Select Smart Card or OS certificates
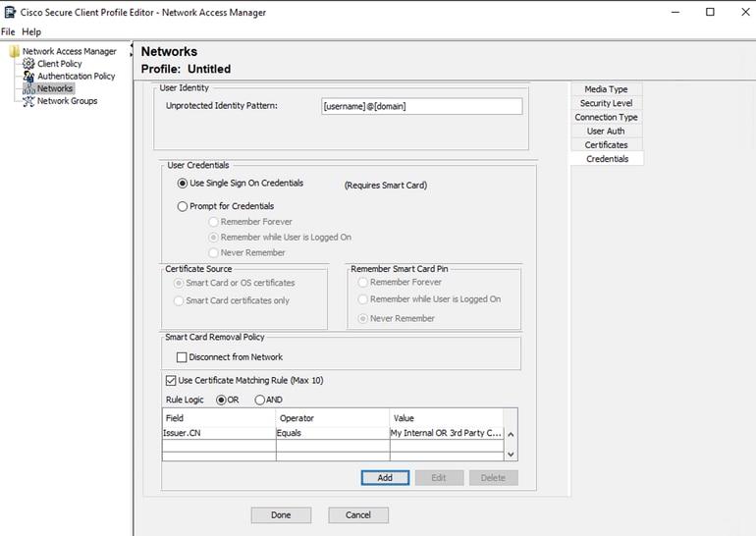The image size is (756, 536). click(x=179, y=283)
